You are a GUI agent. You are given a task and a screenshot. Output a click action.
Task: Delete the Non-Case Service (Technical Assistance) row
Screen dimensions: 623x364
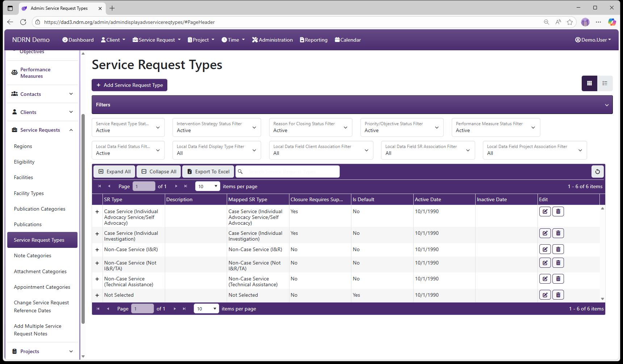558,279
